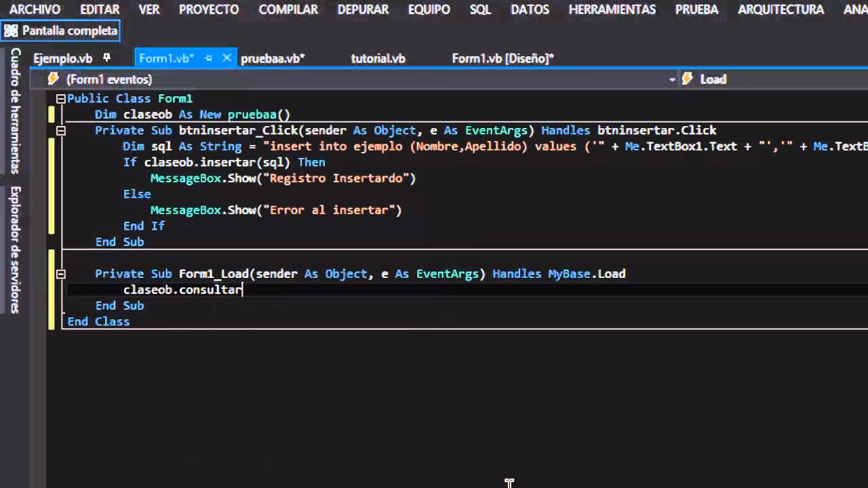Screen dimensions: 868x488
Task: Click on the pruebaa() constructor text
Action: pos(258,115)
